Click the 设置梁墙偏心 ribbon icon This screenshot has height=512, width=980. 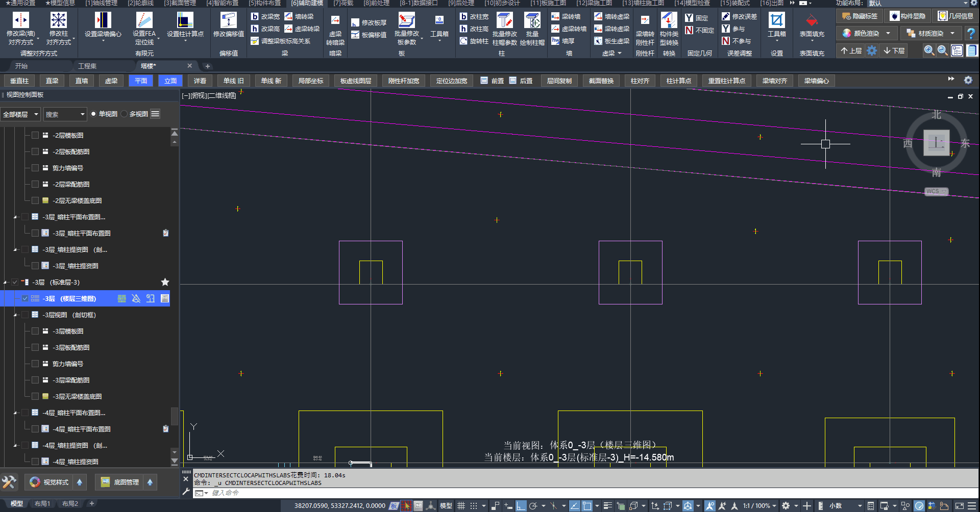click(103, 20)
